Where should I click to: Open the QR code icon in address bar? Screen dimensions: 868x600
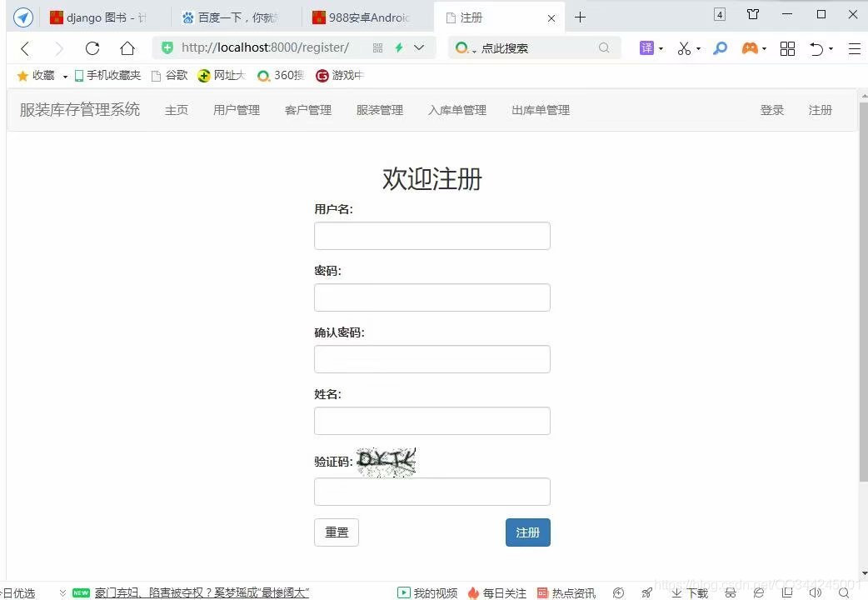[377, 48]
